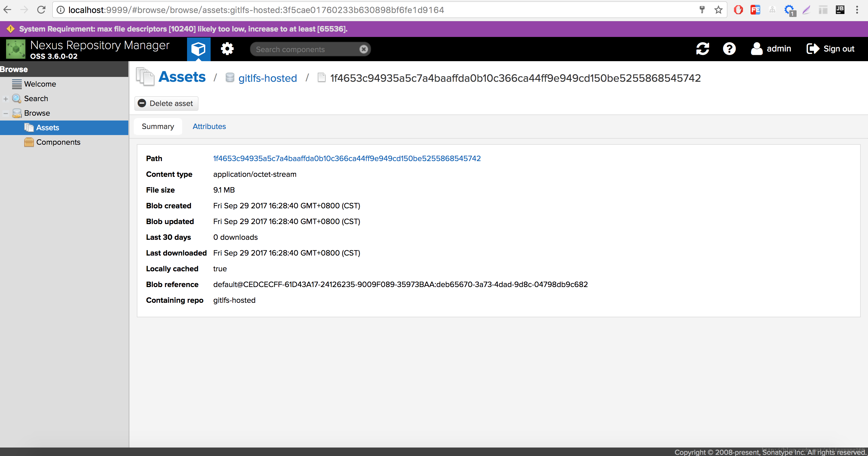Viewport: 868px width, 456px height.
Task: Click the admin username
Action: [x=779, y=49]
